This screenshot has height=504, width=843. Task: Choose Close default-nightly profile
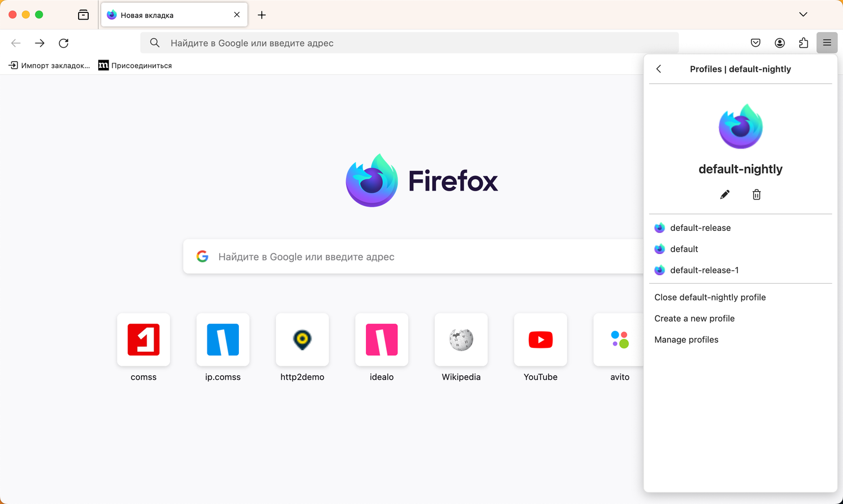tap(741, 297)
